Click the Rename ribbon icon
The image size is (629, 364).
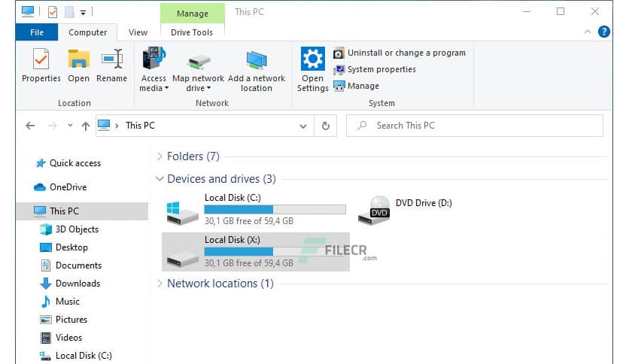[112, 59]
